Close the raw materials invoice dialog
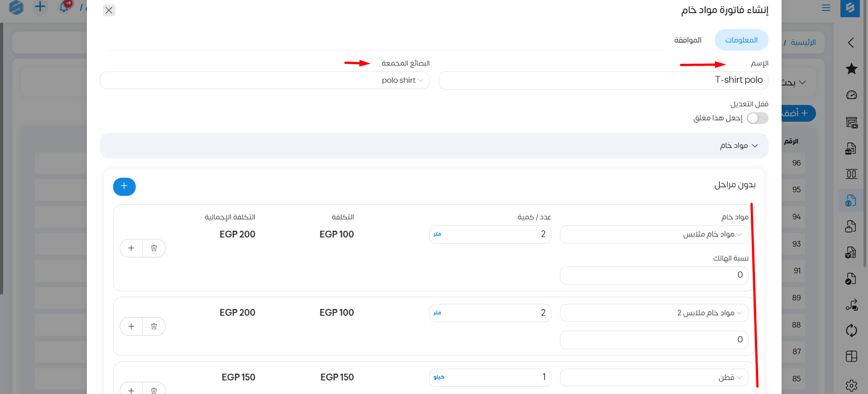 point(109,10)
